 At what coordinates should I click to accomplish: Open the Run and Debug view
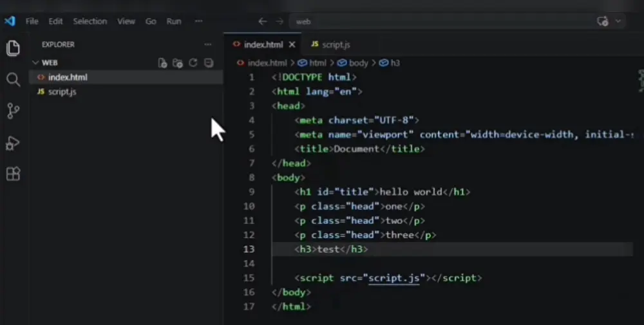click(x=13, y=144)
